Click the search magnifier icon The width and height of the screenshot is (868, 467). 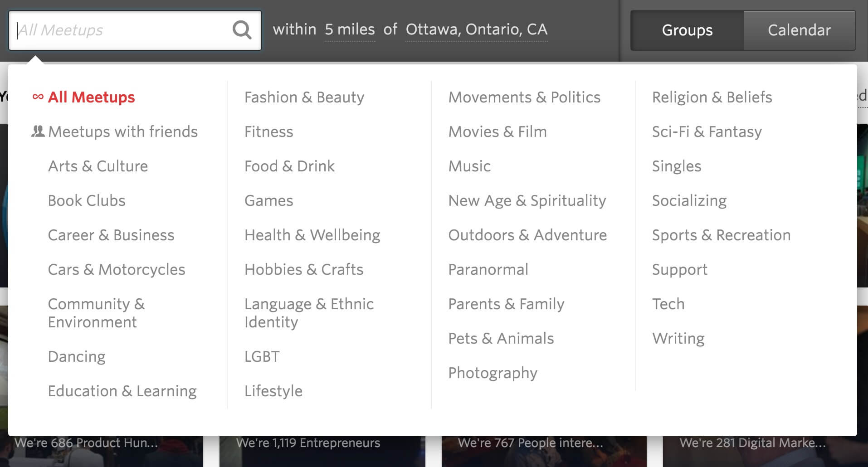tap(242, 30)
